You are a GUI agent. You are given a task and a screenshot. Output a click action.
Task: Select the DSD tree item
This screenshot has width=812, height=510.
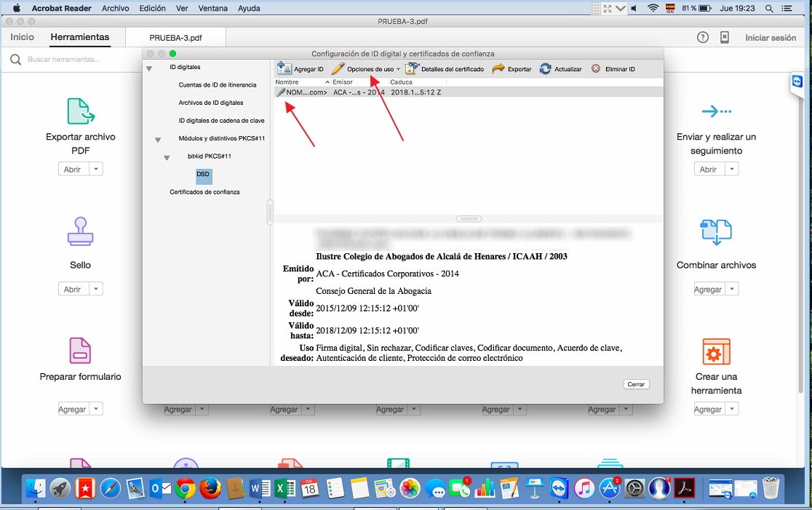(204, 177)
